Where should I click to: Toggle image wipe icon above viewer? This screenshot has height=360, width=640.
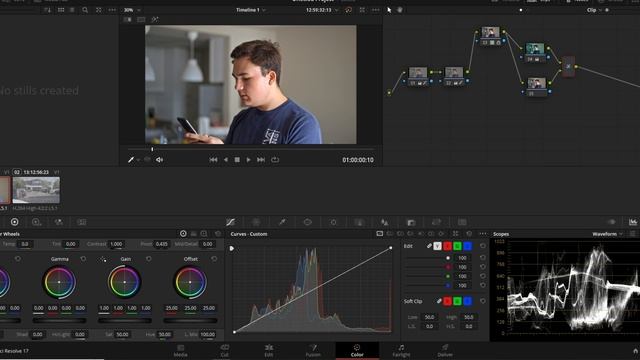click(127, 19)
